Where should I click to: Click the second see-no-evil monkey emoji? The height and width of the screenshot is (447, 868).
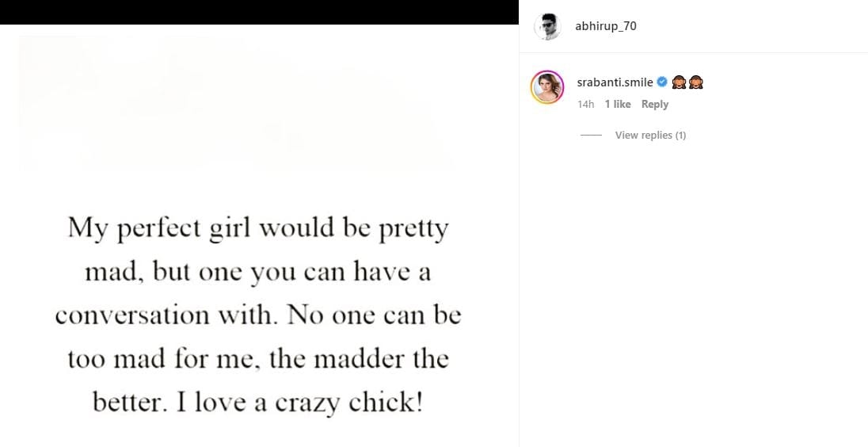pos(696,82)
